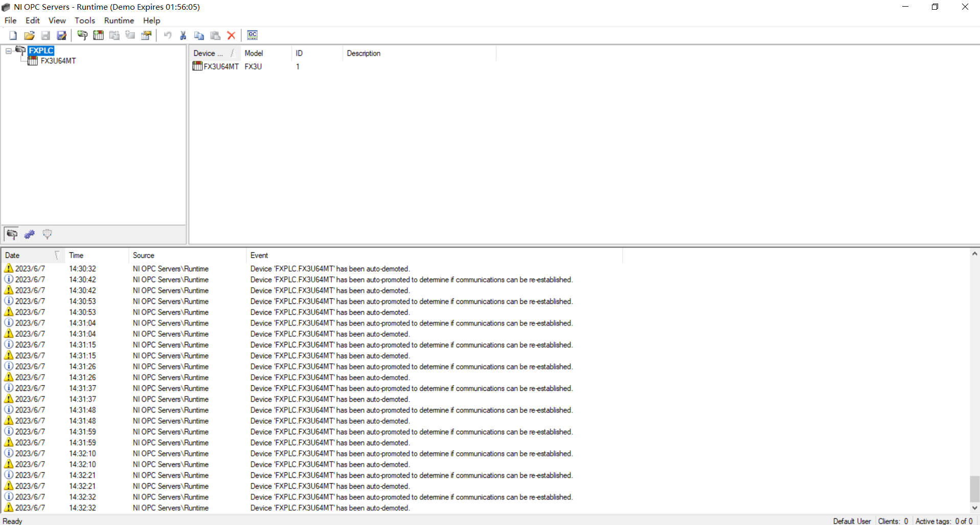
Task: Open a project with the folder icon
Action: 29,35
